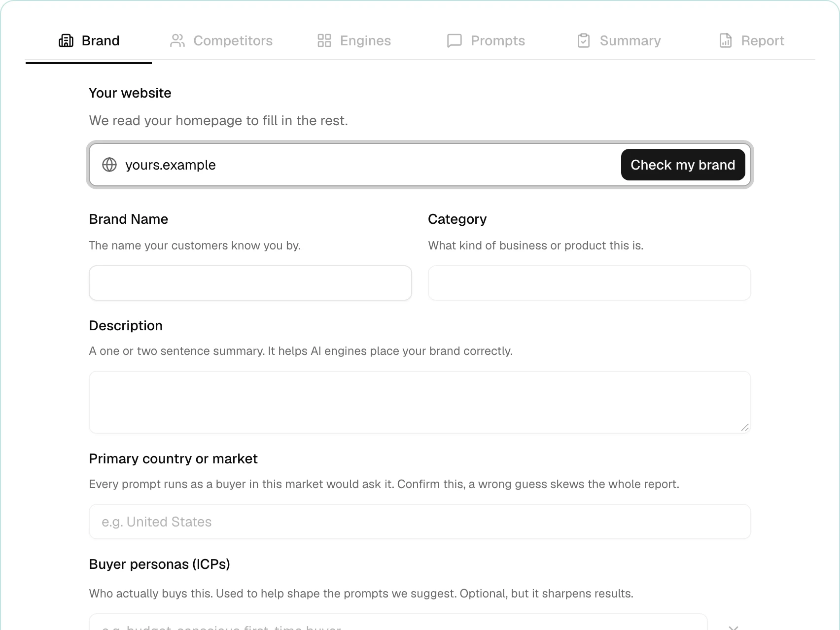Select the Brand tab

click(x=89, y=40)
